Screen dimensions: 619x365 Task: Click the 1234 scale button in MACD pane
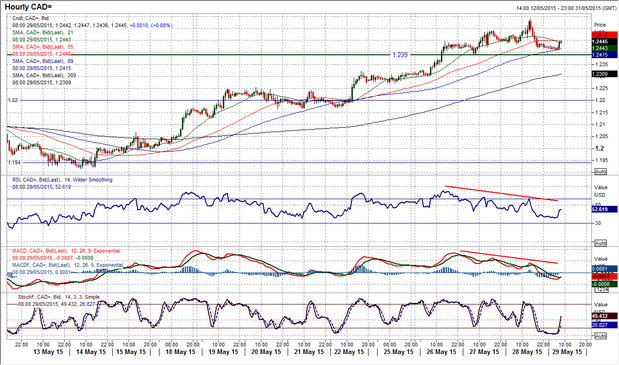tap(601, 290)
